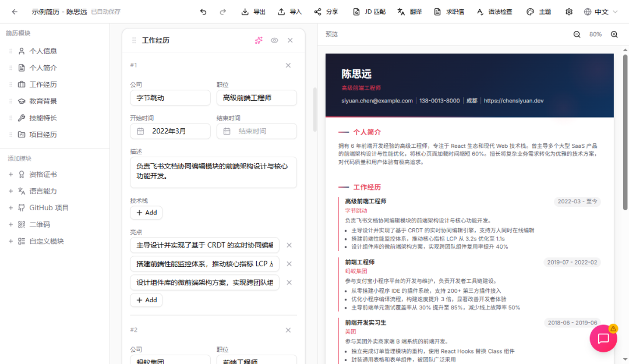Open the 结束时间 date picker

[x=256, y=131]
